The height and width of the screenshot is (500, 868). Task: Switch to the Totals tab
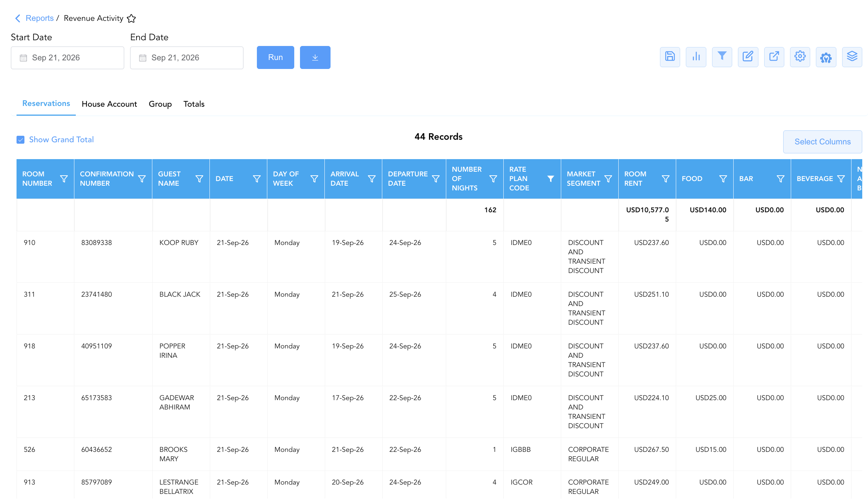pos(194,104)
